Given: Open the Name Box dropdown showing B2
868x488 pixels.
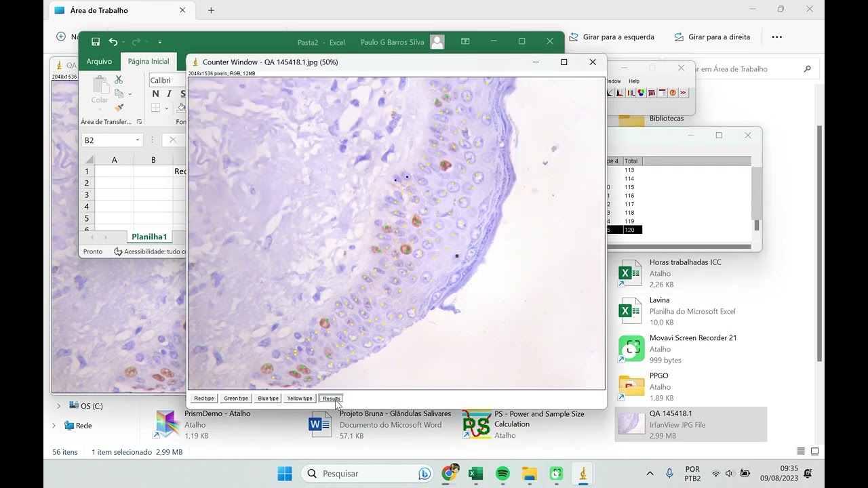Looking at the screenshot, I should pyautogui.click(x=137, y=140).
